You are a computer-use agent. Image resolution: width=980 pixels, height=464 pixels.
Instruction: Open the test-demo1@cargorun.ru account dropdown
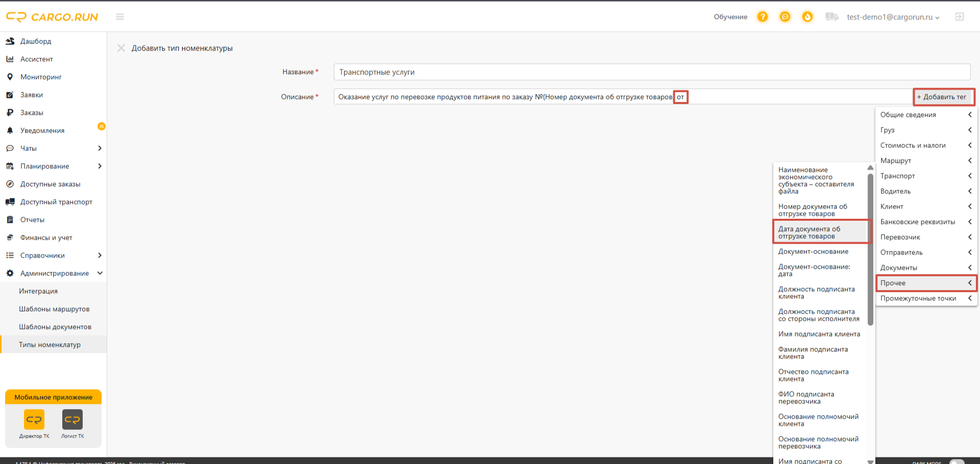[x=893, y=17]
